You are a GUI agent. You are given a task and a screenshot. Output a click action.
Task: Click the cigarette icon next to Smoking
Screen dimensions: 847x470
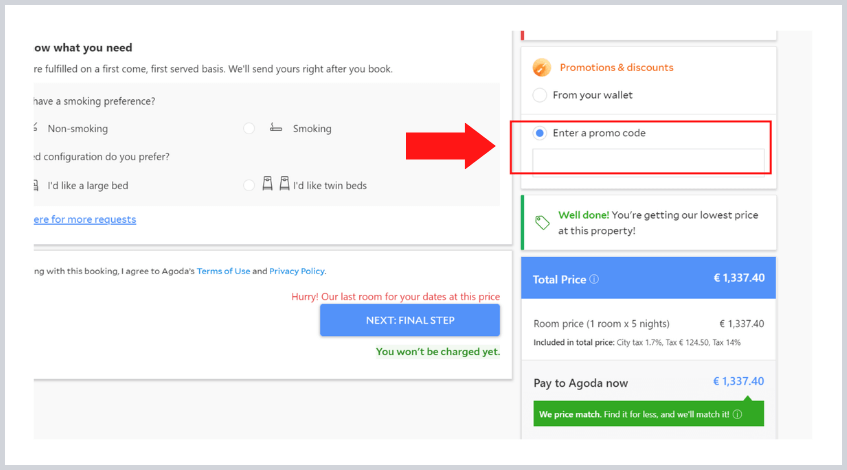coord(276,128)
